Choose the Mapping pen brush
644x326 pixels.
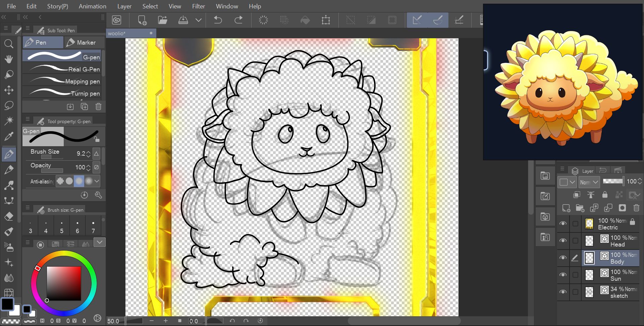(x=62, y=81)
